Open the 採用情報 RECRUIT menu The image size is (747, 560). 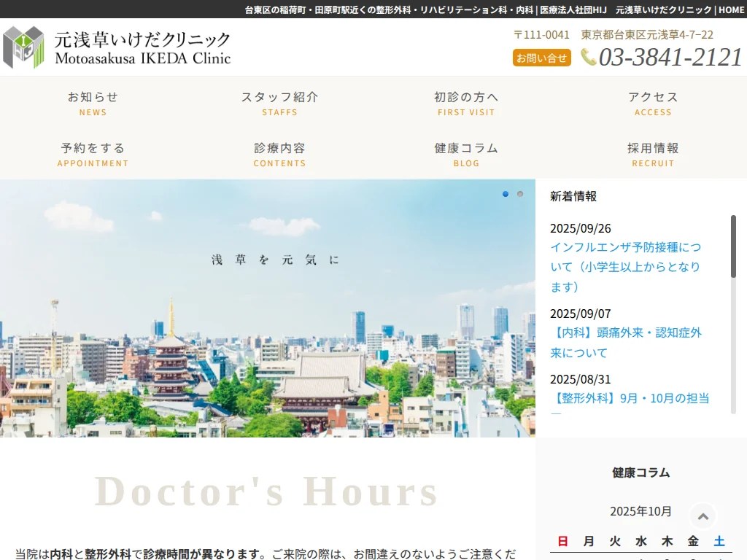653,155
